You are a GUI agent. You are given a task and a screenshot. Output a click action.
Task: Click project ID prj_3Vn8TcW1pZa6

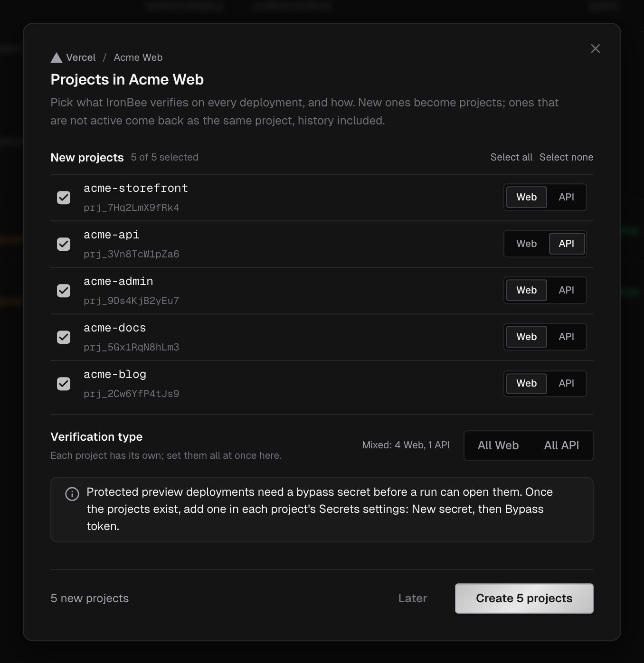click(x=132, y=254)
